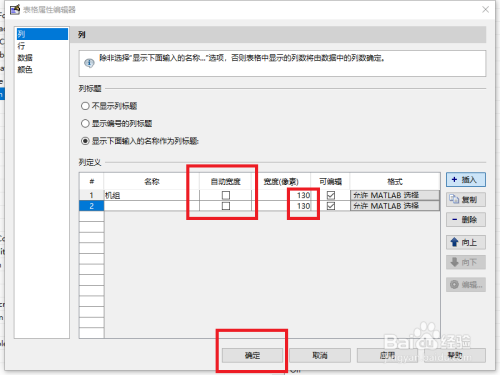Click the 复制 button
This screenshot has width=500, height=375.
click(466, 200)
